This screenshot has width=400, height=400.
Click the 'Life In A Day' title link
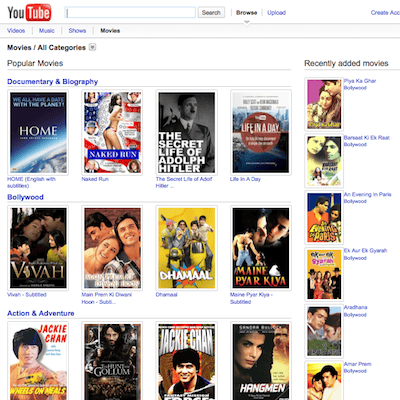[245, 179]
